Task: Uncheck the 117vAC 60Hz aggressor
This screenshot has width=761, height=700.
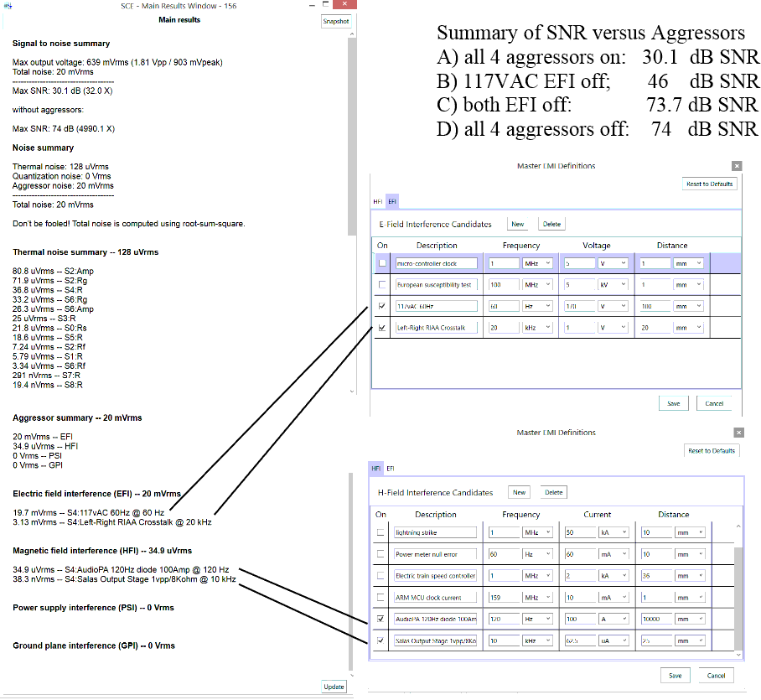Action: 382,306
